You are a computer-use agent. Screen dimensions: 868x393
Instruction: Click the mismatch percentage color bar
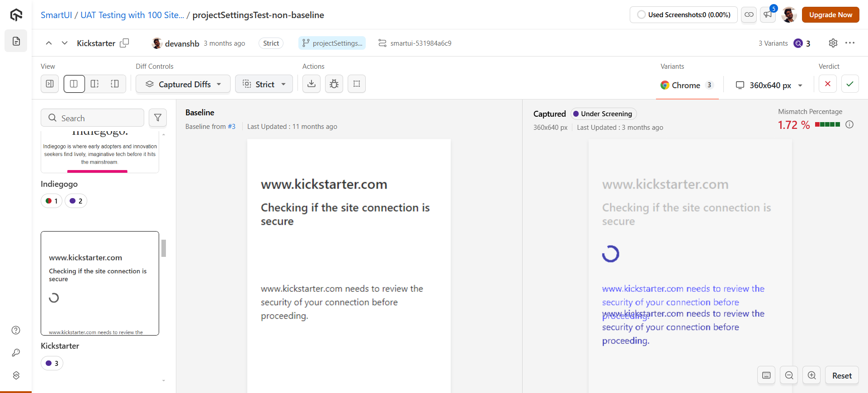click(827, 124)
